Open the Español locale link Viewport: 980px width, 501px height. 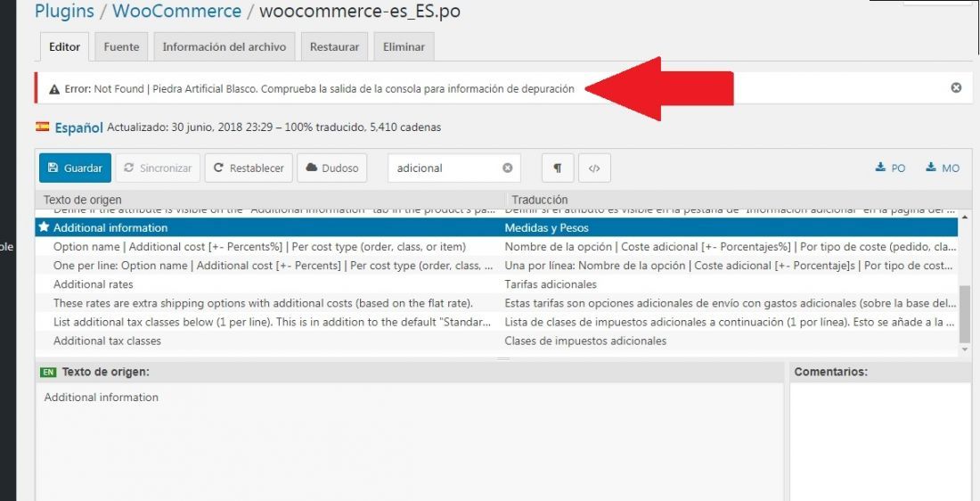coord(78,127)
